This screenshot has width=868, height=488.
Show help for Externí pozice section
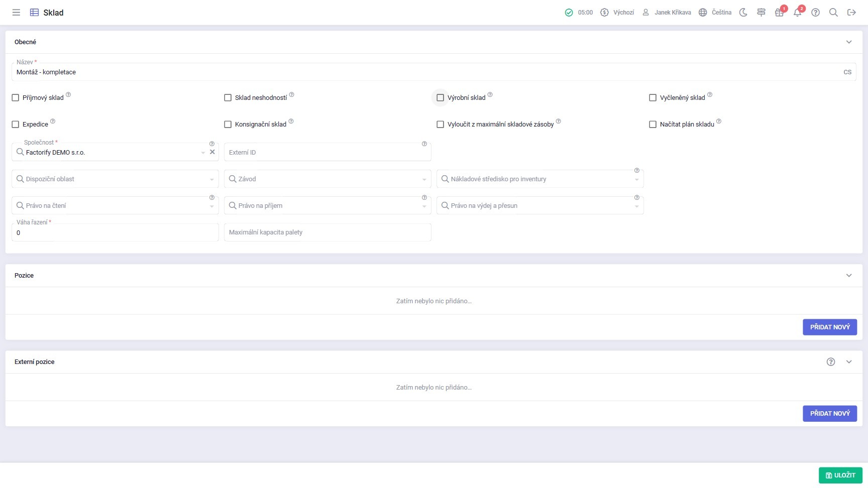pyautogui.click(x=831, y=362)
